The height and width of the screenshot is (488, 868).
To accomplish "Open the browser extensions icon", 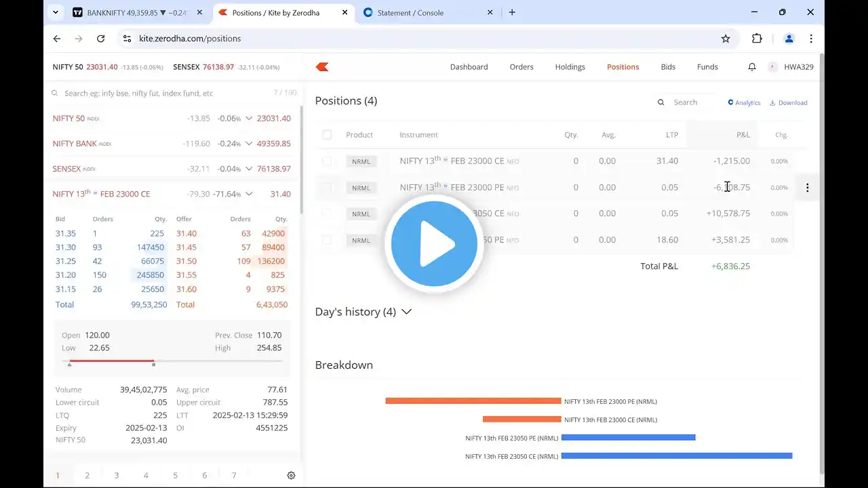I will pyautogui.click(x=757, y=39).
